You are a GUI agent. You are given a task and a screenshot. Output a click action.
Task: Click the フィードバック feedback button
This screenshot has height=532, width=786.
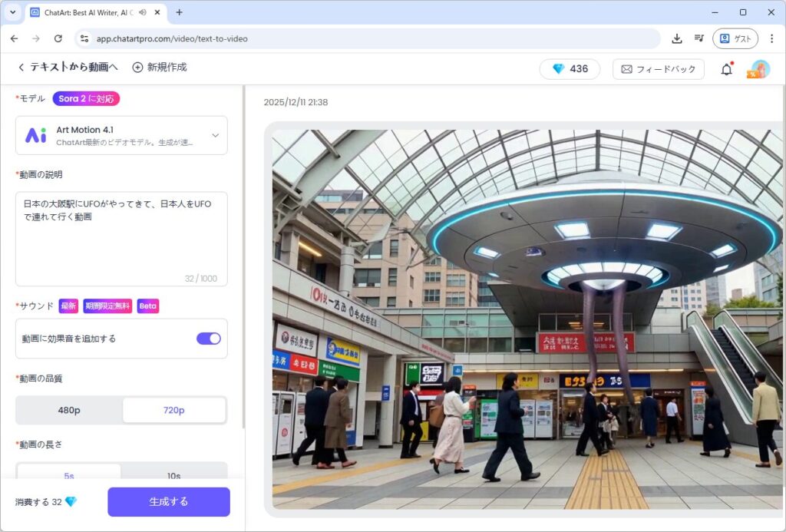tap(658, 69)
